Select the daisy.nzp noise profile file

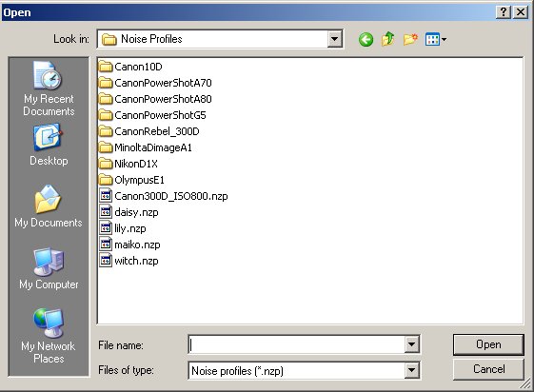click(129, 212)
